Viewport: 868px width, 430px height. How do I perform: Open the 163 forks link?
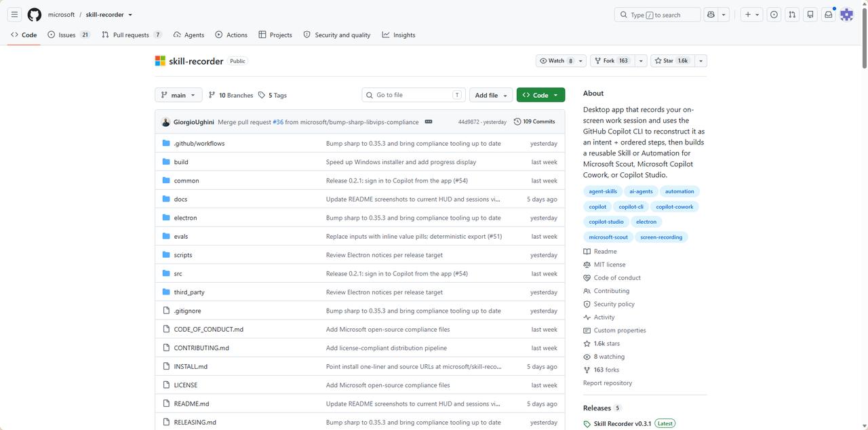(601, 370)
